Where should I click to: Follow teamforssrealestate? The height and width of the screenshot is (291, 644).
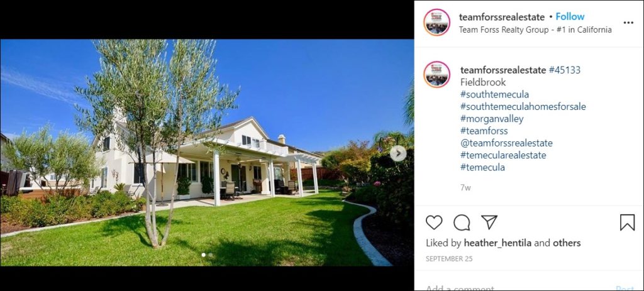[570, 17]
